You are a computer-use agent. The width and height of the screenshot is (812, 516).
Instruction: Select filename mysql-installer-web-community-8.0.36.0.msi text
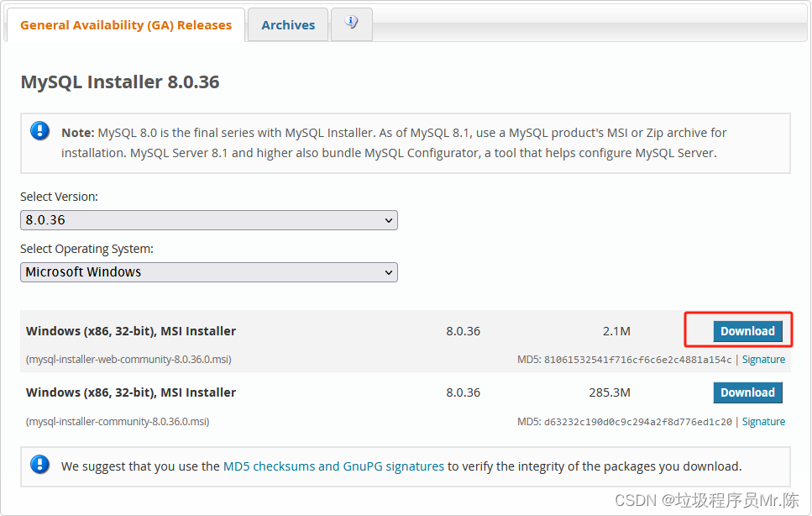tap(128, 360)
